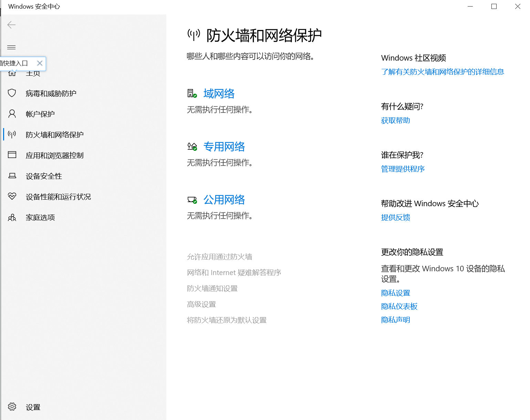Click 高级设置 link
Viewport: 530px width, 420px height.
coord(201,304)
